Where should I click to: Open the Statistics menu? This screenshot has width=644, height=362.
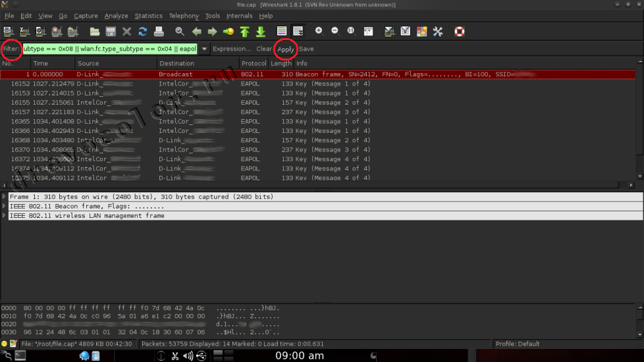click(148, 16)
